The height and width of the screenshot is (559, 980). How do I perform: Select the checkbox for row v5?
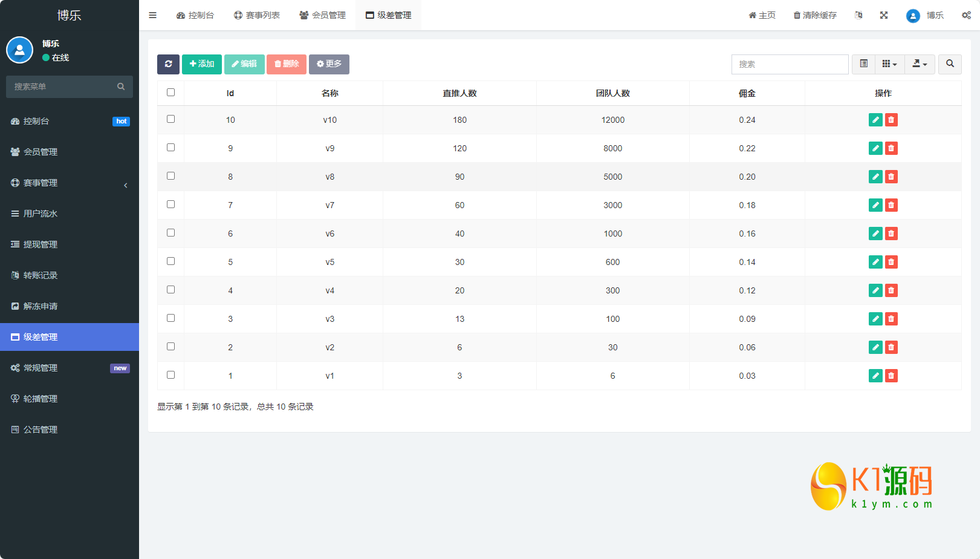pos(170,261)
